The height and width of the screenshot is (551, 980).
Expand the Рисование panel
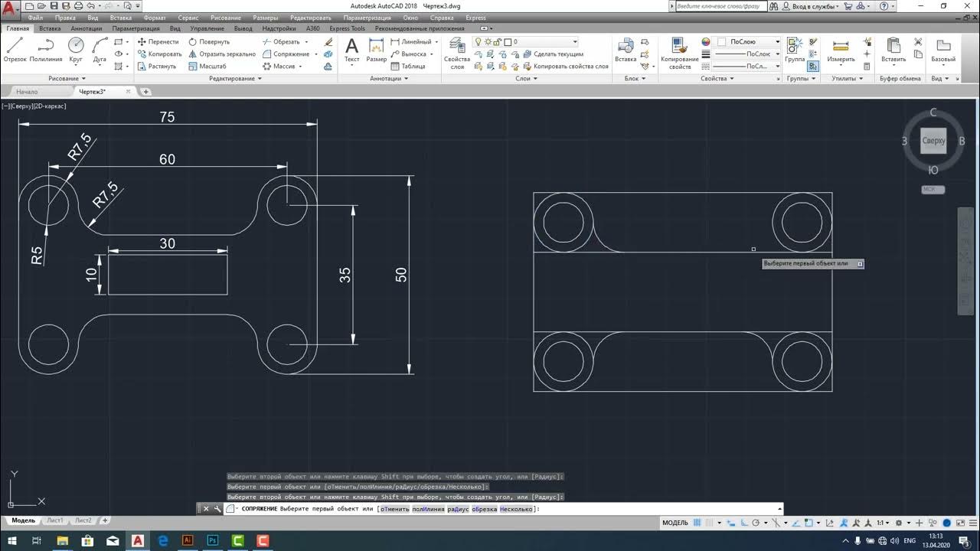click(67, 78)
